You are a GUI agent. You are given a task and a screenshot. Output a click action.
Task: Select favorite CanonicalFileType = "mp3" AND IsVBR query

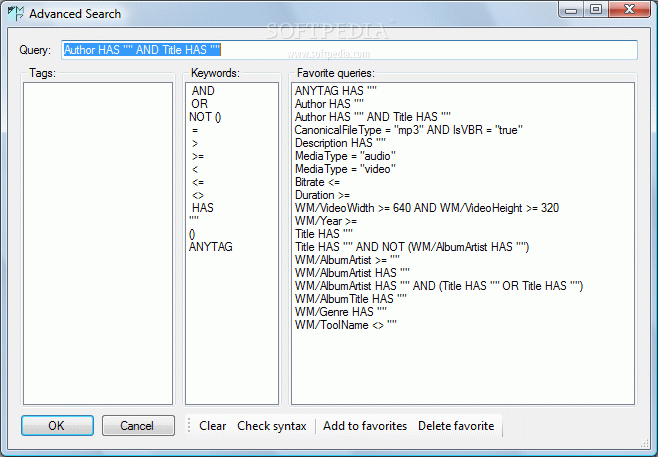pyautogui.click(x=409, y=130)
